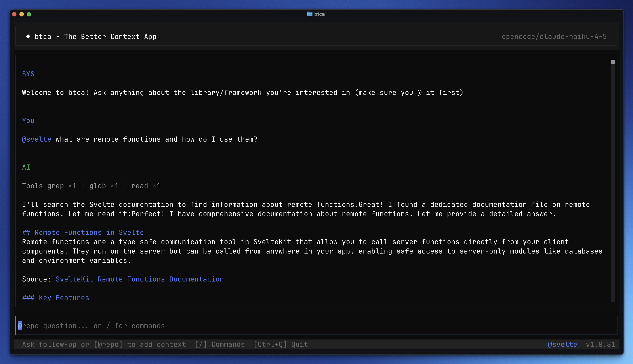Click the SYS message label

click(x=28, y=74)
